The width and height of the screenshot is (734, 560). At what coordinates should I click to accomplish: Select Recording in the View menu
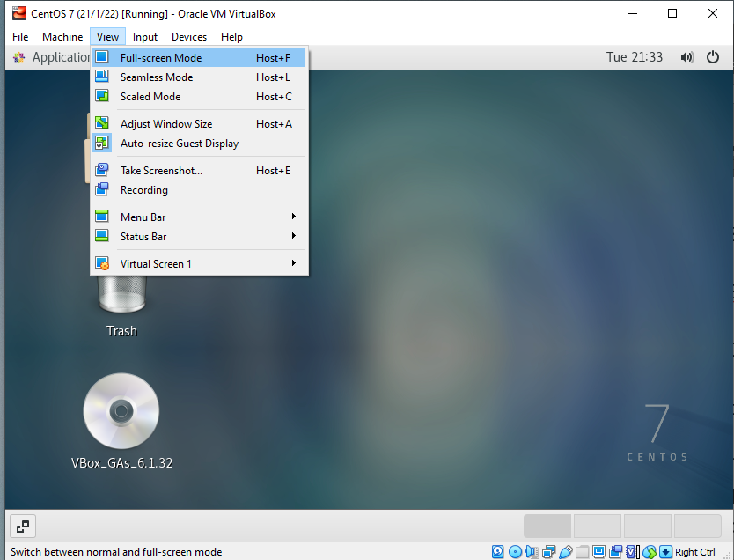click(199, 189)
